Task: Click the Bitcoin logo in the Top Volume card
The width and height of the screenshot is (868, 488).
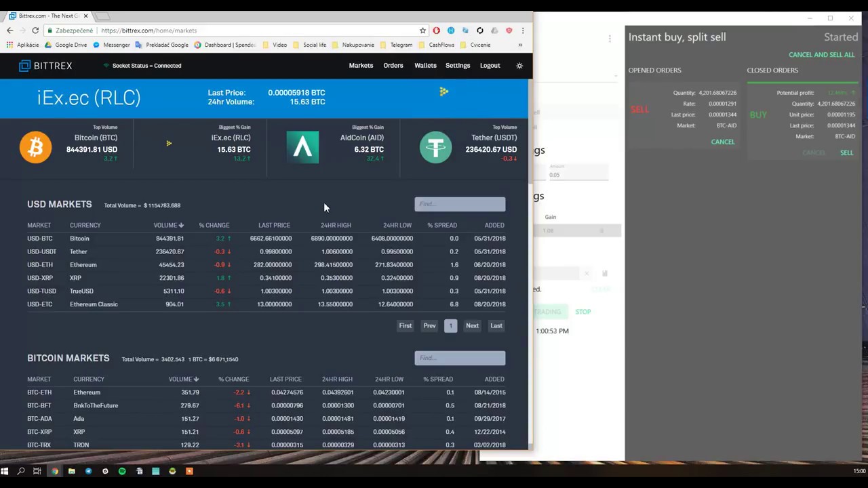Action: tap(35, 147)
